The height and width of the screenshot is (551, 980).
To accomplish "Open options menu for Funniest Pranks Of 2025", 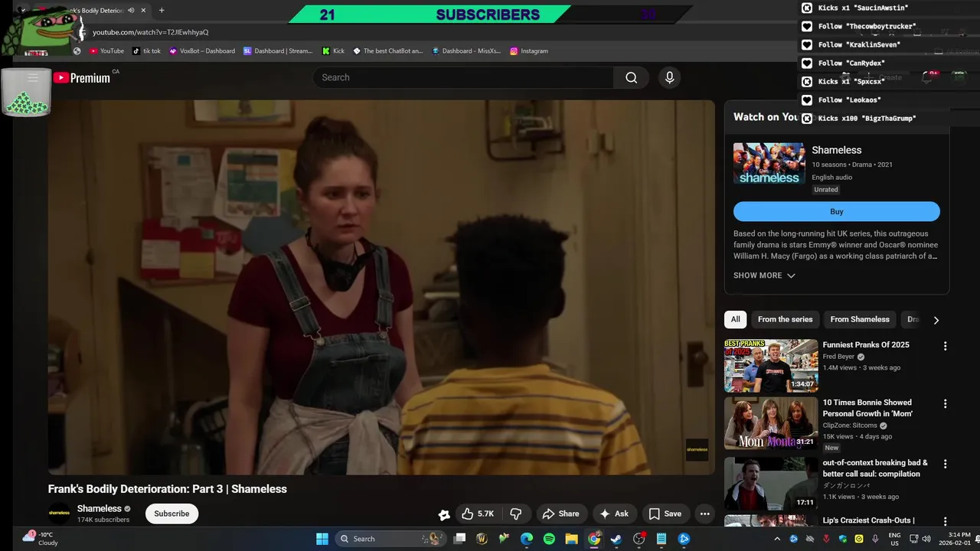I will click(945, 346).
